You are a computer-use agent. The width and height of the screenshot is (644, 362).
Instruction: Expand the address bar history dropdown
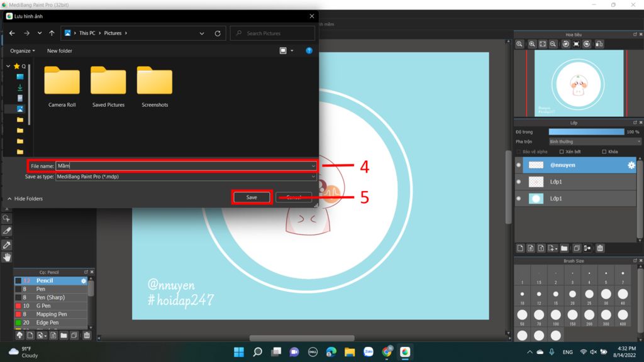coord(202,33)
